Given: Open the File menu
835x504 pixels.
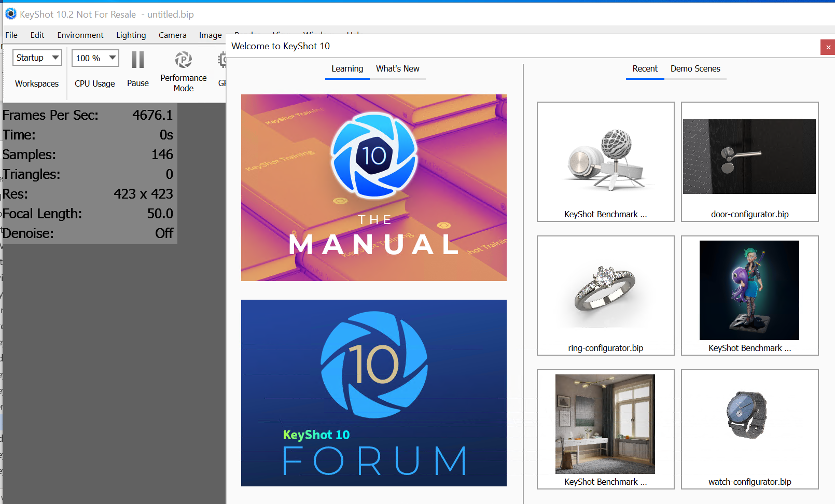Looking at the screenshot, I should point(11,35).
